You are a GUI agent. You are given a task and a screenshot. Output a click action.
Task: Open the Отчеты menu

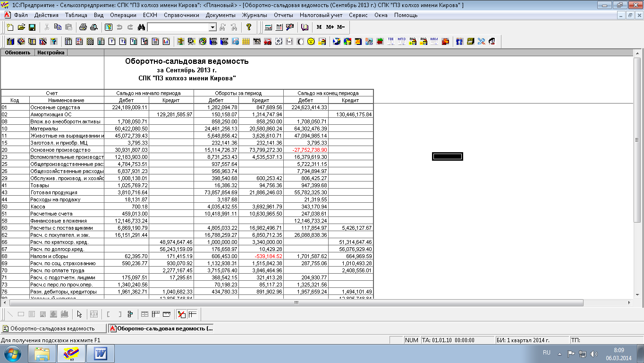(283, 15)
